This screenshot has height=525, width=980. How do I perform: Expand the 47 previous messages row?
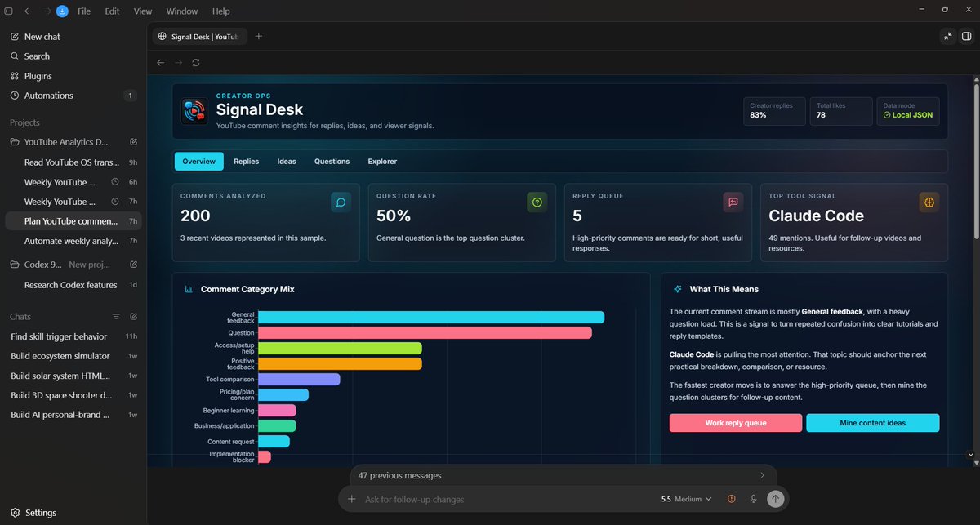click(563, 475)
